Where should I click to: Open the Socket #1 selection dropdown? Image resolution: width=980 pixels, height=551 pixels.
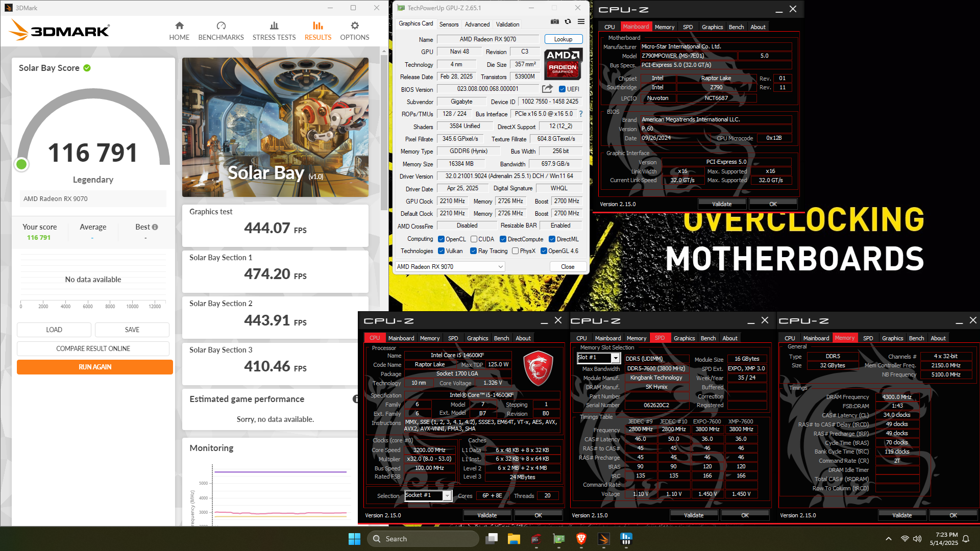click(x=428, y=495)
